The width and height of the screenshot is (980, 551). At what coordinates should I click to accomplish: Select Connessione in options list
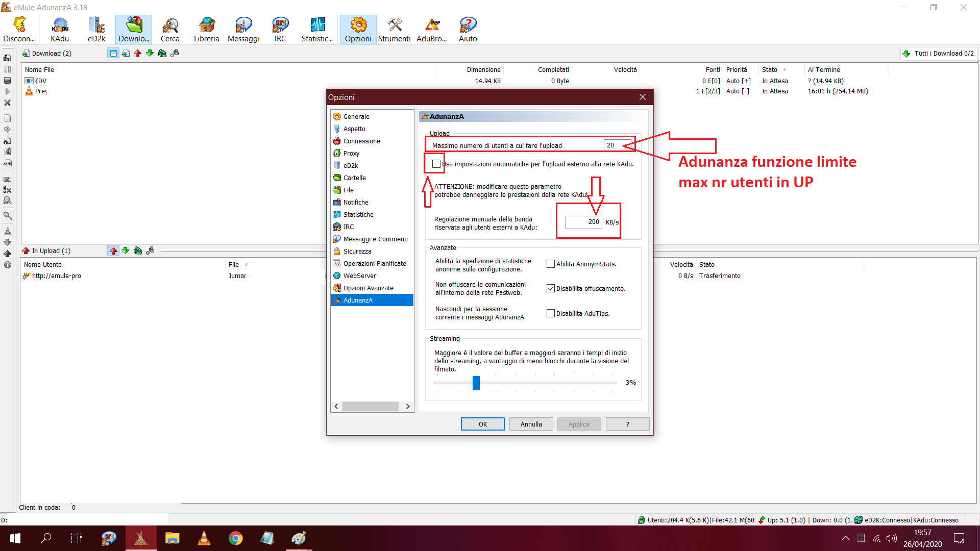(361, 141)
